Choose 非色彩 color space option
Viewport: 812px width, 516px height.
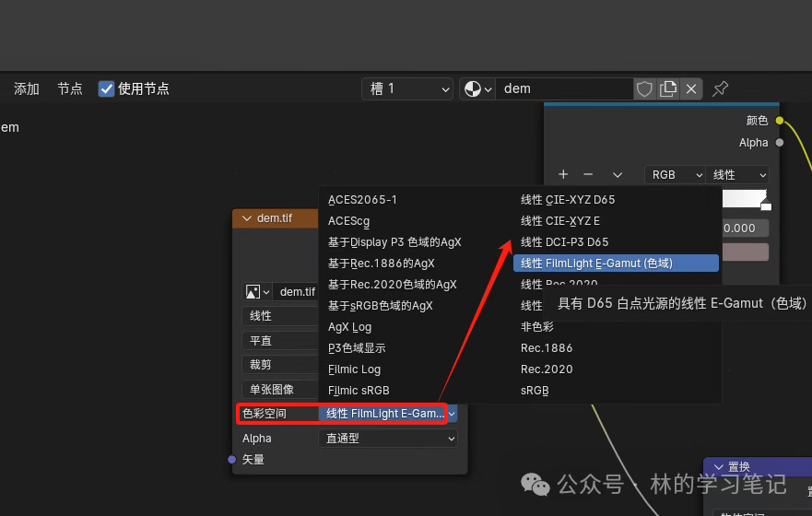tap(537, 326)
